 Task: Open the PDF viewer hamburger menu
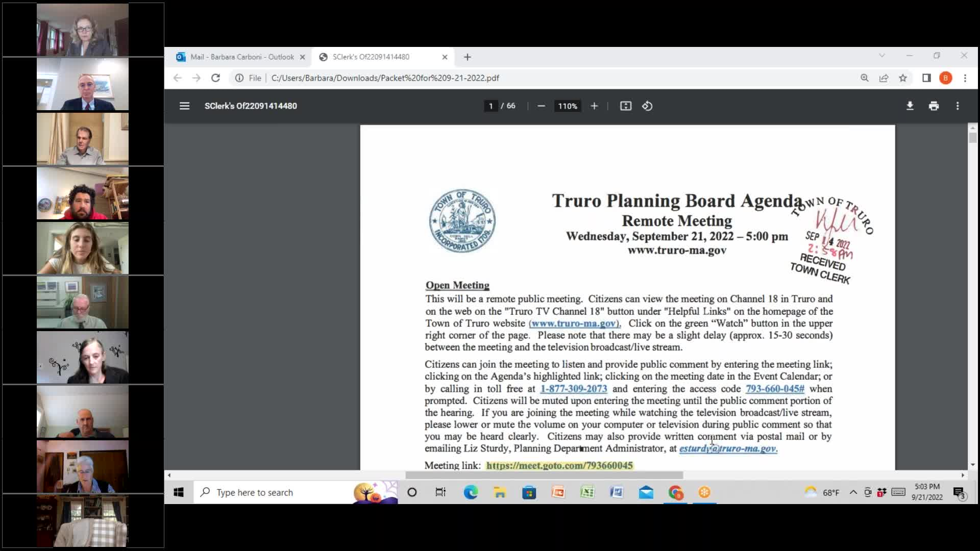coord(184,106)
